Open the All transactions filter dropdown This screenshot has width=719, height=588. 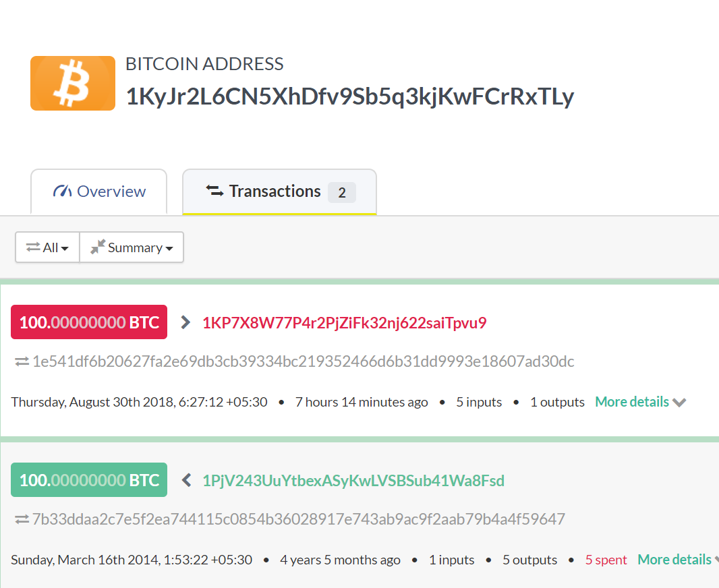(47, 247)
